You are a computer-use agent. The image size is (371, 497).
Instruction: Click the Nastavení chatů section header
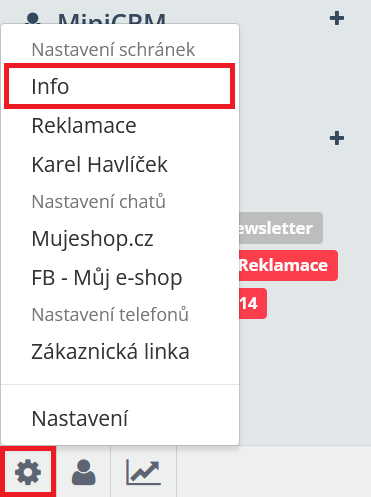point(98,201)
